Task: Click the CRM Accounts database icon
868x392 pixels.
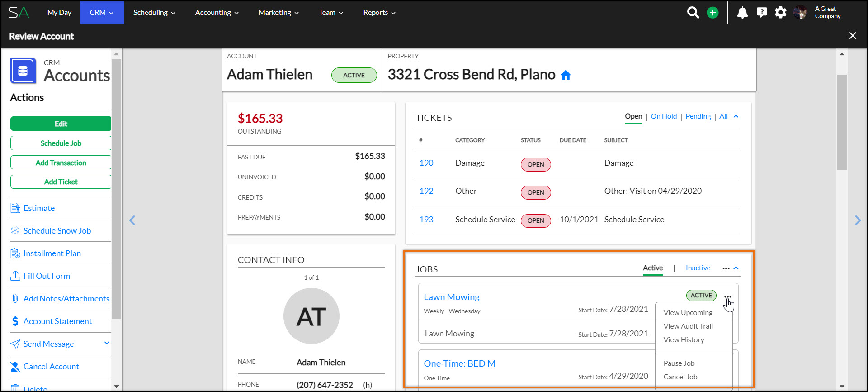Action: [23, 71]
